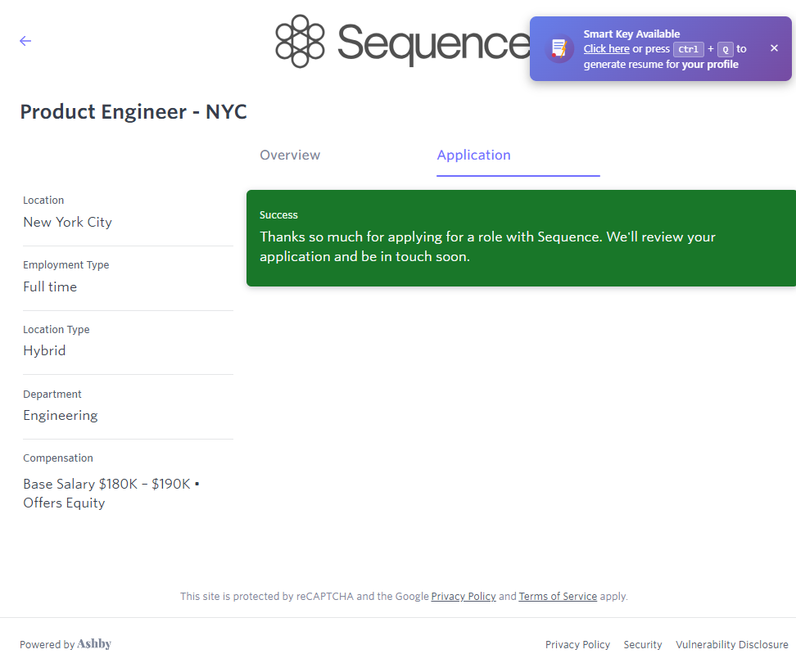
Task: Click the green Success message banner
Action: pyautogui.click(x=521, y=238)
